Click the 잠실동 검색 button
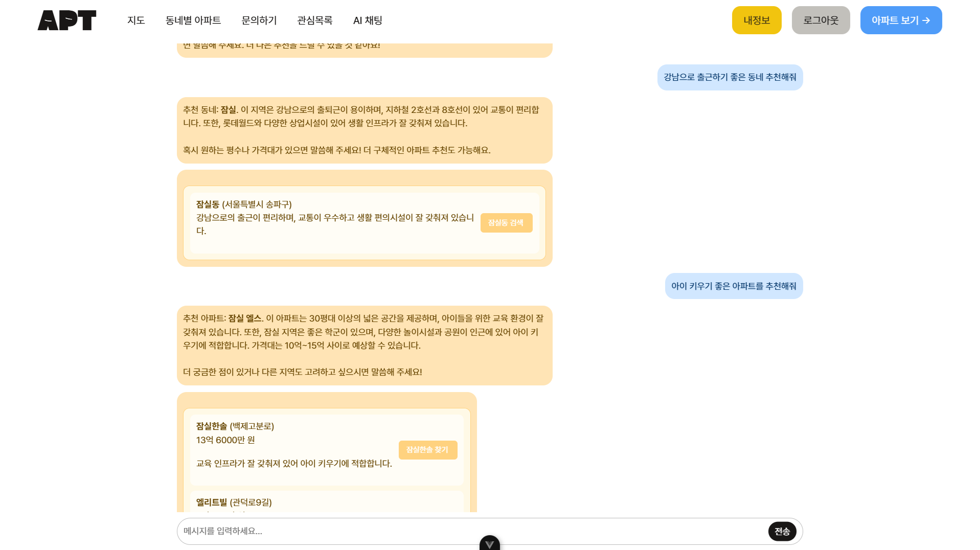 [x=506, y=223]
